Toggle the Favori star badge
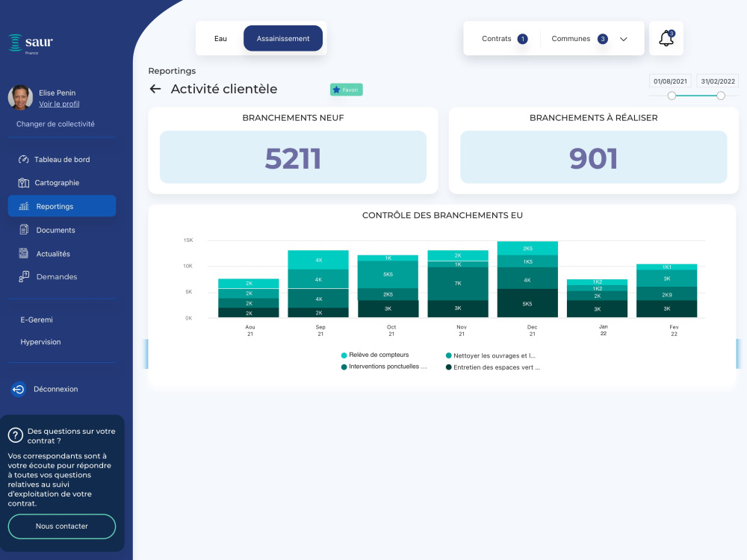Screen dimensions: 747x560 pyautogui.click(x=347, y=90)
